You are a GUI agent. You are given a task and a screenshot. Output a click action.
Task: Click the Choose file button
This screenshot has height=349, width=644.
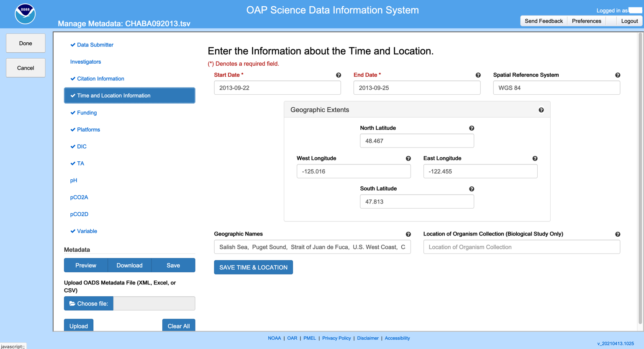click(89, 303)
